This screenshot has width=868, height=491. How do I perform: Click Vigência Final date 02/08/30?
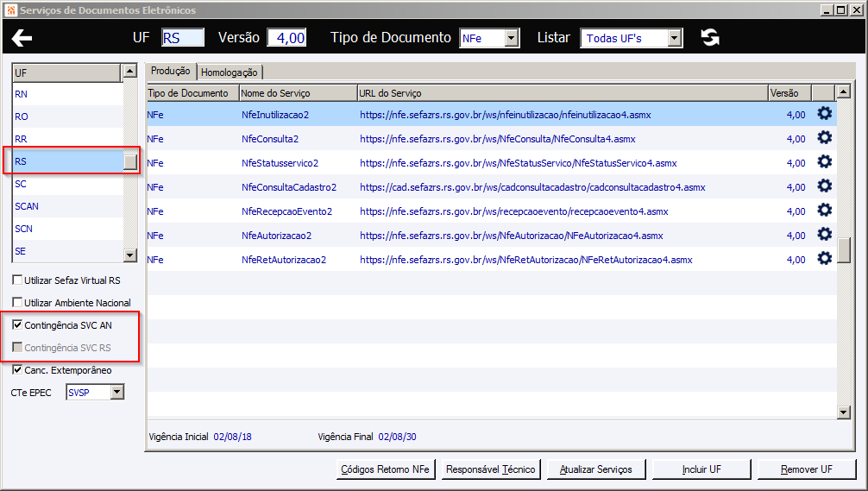coord(398,437)
